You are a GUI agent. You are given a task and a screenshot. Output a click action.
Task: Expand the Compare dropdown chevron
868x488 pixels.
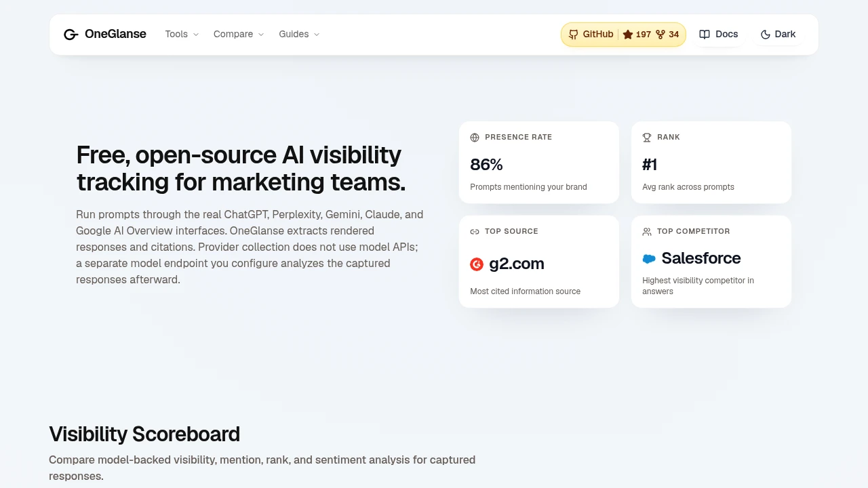click(x=261, y=35)
